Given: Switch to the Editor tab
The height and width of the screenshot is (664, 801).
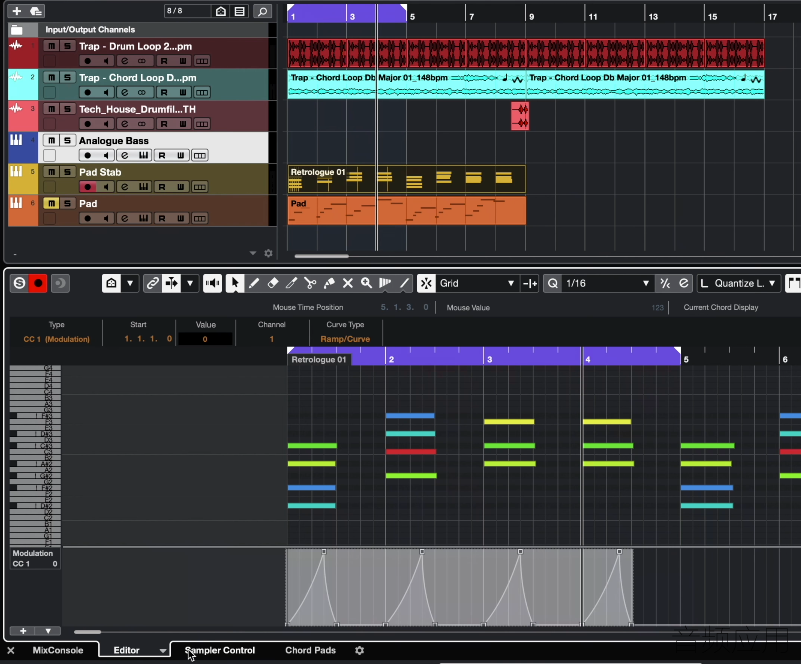Looking at the screenshot, I should click(x=126, y=650).
